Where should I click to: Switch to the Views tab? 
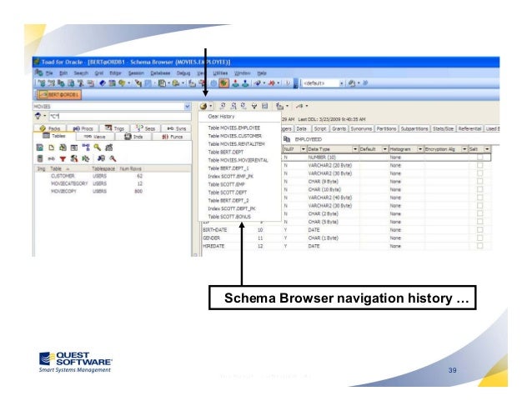(x=95, y=137)
